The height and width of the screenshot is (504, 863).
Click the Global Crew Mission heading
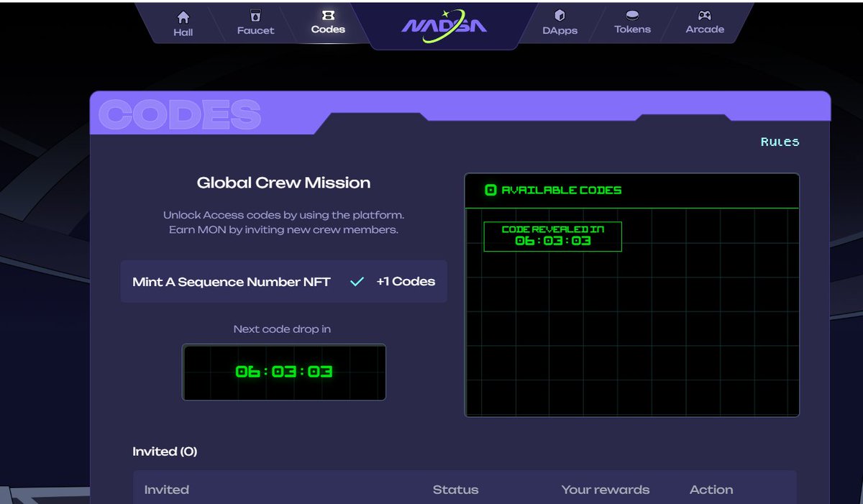[283, 183]
